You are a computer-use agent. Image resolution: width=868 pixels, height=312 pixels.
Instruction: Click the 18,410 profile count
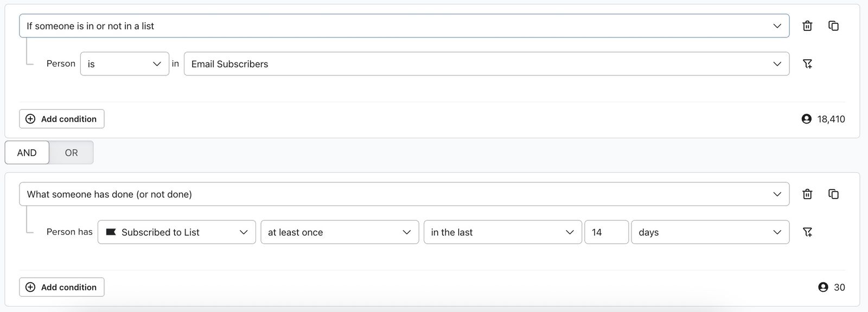coord(831,119)
